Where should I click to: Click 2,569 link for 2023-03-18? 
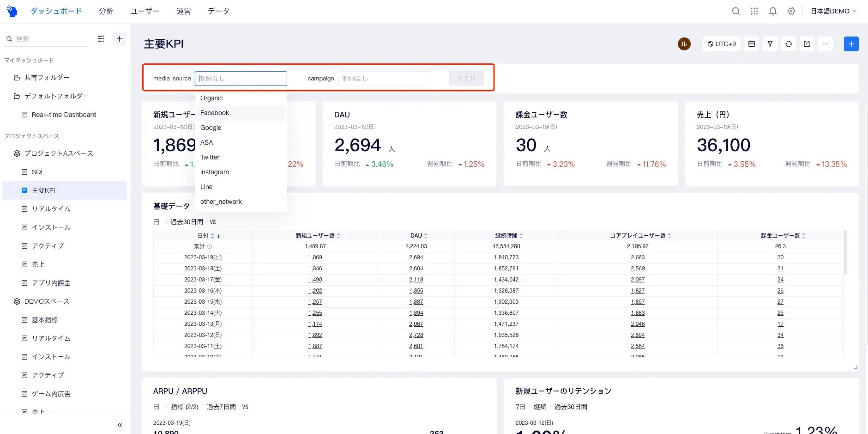[x=638, y=269]
